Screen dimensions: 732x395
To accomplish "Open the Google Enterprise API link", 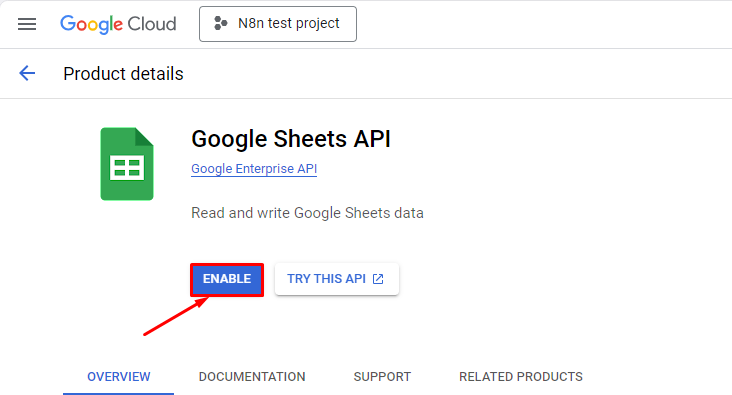I will click(x=254, y=169).
